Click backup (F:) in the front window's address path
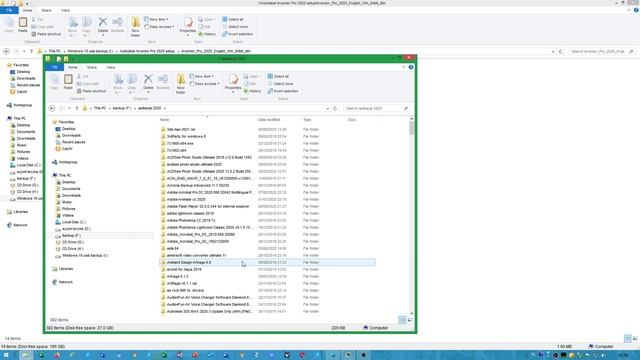The width and height of the screenshot is (640, 360). [121, 108]
